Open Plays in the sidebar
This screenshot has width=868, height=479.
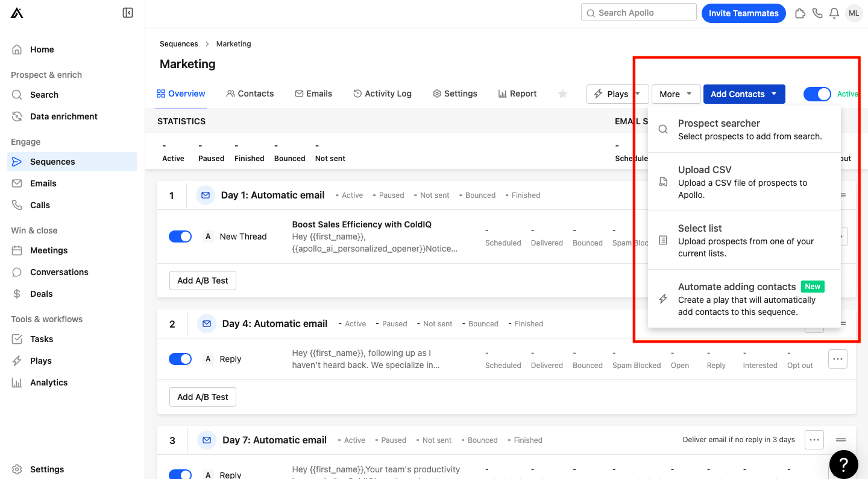(72, 361)
